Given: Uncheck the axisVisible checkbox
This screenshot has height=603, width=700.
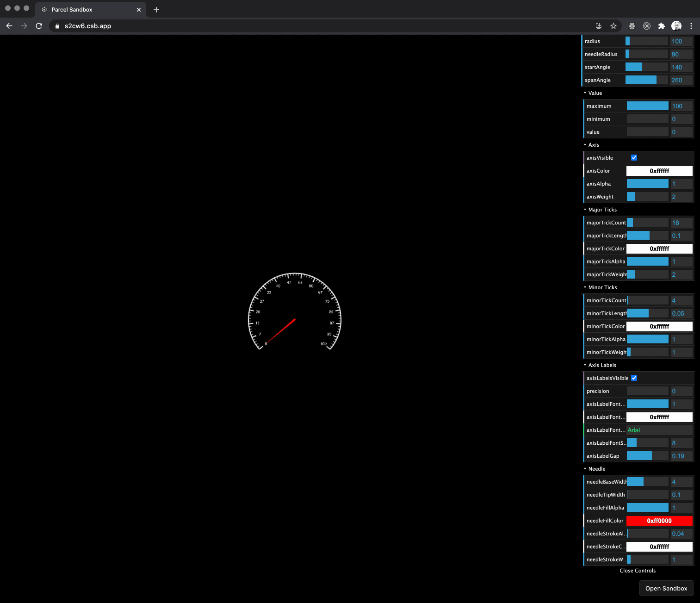Looking at the screenshot, I should tap(634, 157).
